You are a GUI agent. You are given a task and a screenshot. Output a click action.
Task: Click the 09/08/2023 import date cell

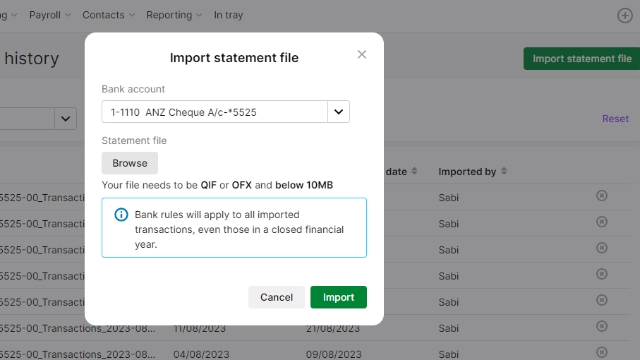click(x=334, y=354)
